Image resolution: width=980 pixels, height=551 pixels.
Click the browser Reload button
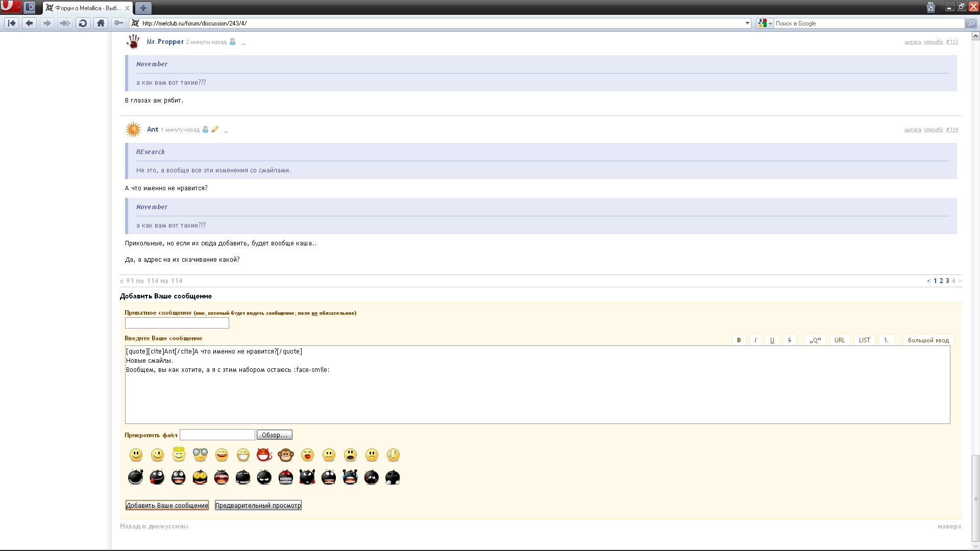coord(83,23)
